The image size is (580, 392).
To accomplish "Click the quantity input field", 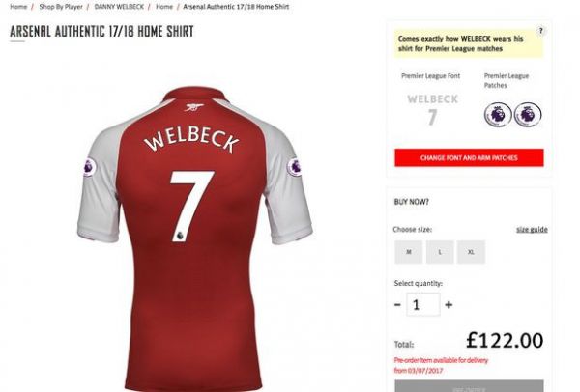I will point(422,305).
